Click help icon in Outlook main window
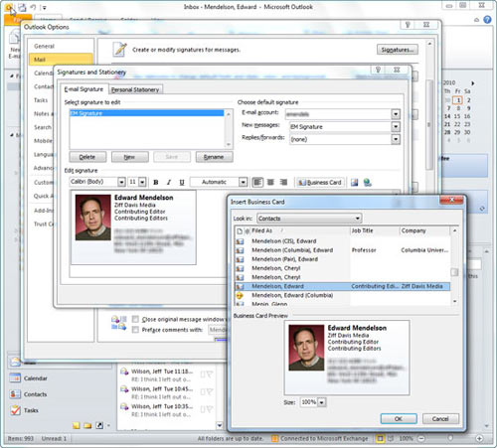 [x=487, y=20]
